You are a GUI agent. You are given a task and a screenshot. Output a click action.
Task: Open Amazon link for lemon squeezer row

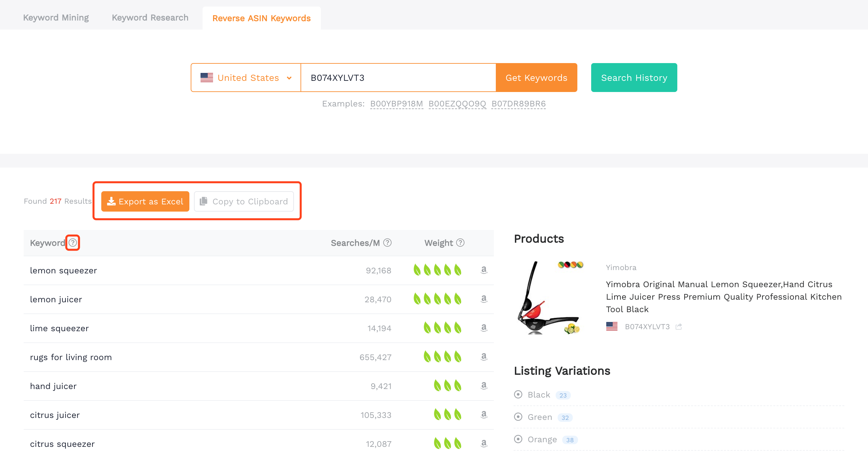pos(484,270)
